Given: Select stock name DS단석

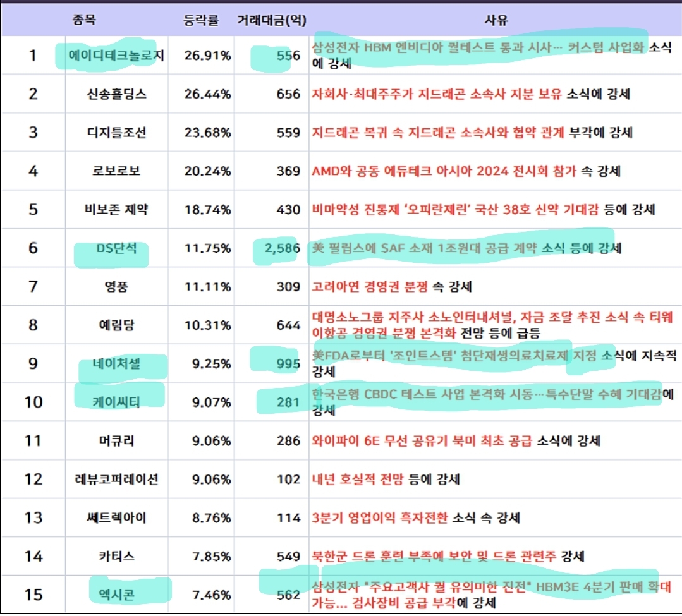Looking at the screenshot, I should (116, 248).
